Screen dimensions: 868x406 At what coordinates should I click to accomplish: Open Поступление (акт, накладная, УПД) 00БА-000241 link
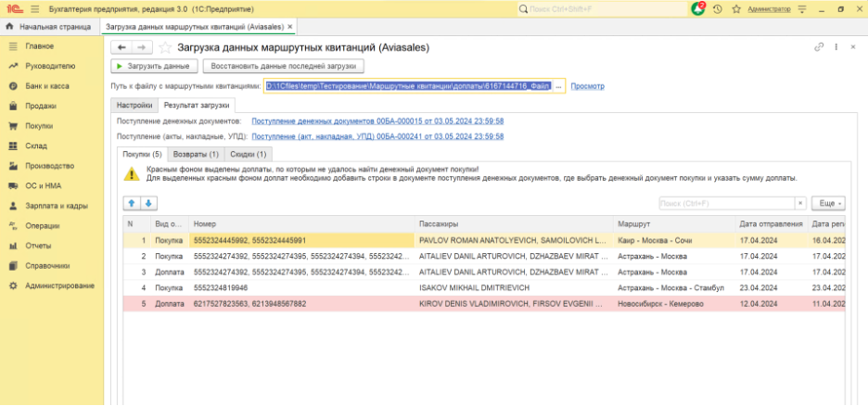(377, 136)
